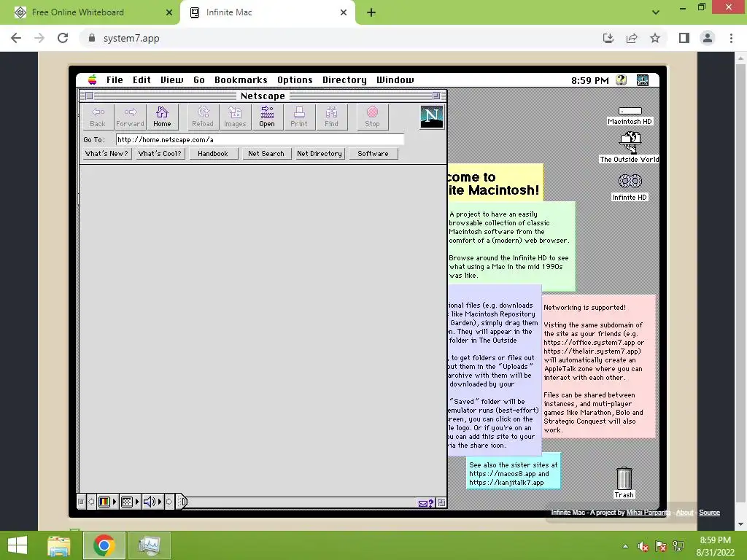
Task: Open the Edit menu
Action: click(142, 80)
